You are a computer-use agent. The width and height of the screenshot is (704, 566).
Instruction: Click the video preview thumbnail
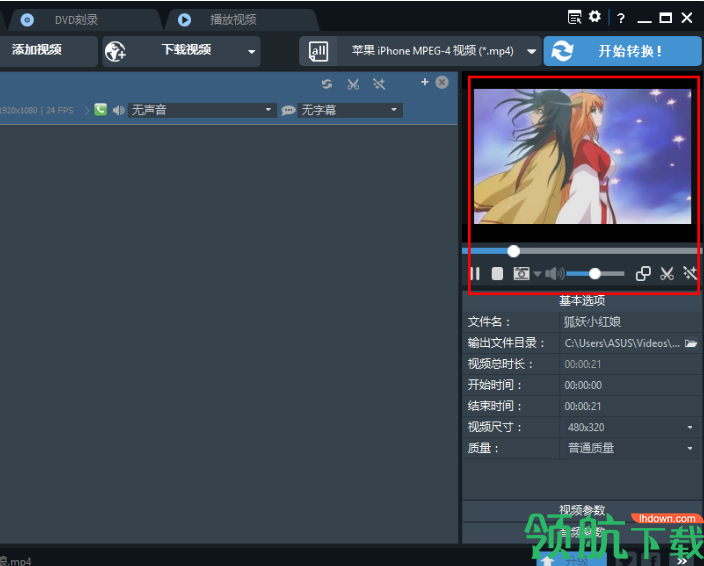tap(582, 156)
